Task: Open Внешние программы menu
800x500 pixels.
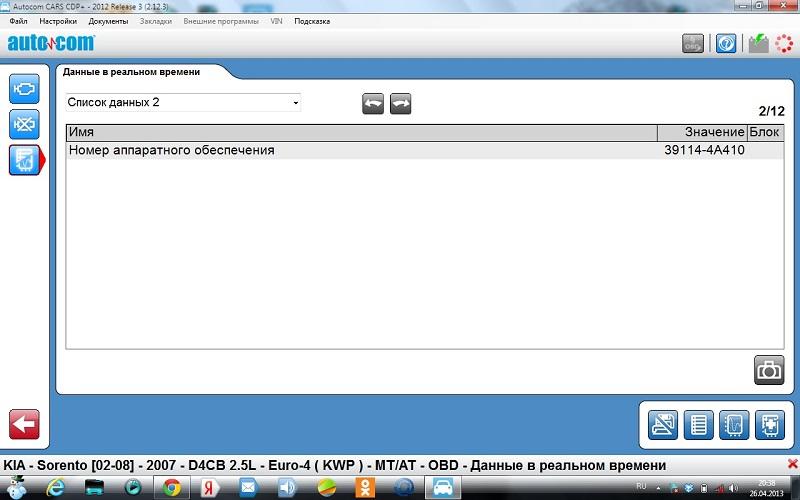Action: 221,21
